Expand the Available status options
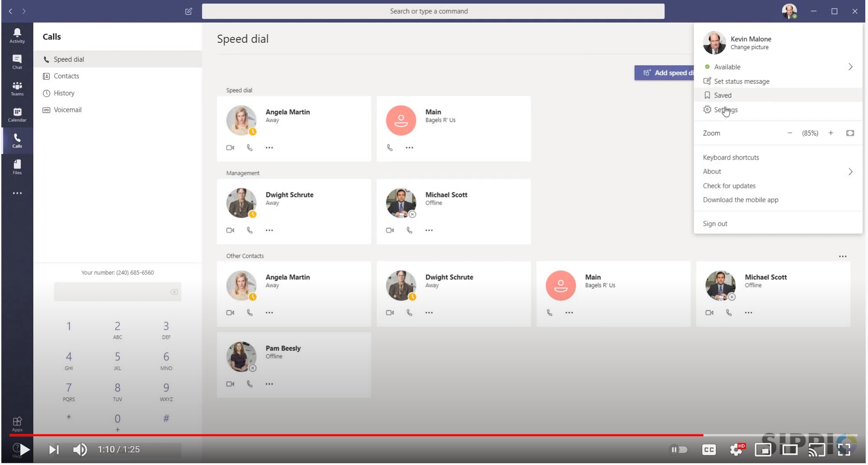868x465 pixels. click(850, 67)
